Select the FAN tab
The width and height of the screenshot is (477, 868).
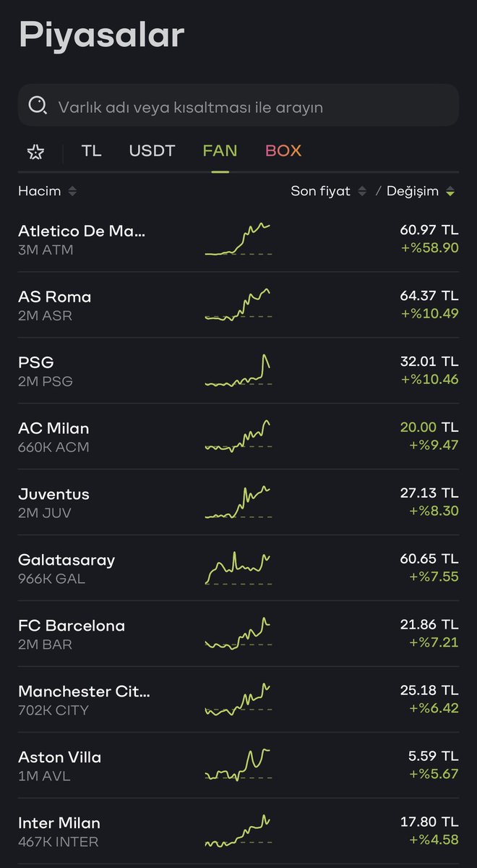220,150
